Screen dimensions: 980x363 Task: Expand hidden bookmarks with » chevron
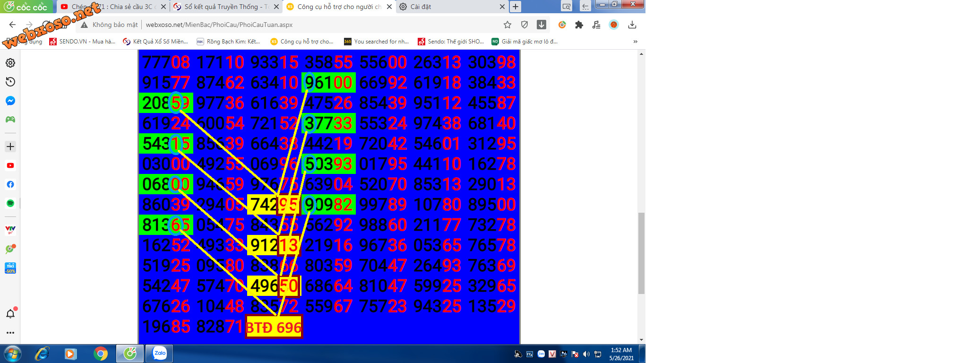[x=636, y=42]
